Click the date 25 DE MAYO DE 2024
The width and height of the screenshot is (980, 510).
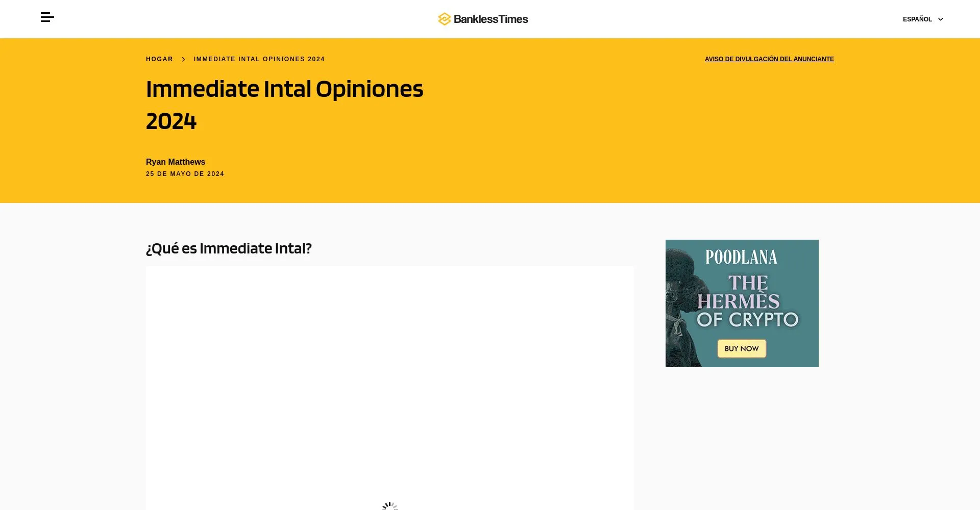coord(185,174)
